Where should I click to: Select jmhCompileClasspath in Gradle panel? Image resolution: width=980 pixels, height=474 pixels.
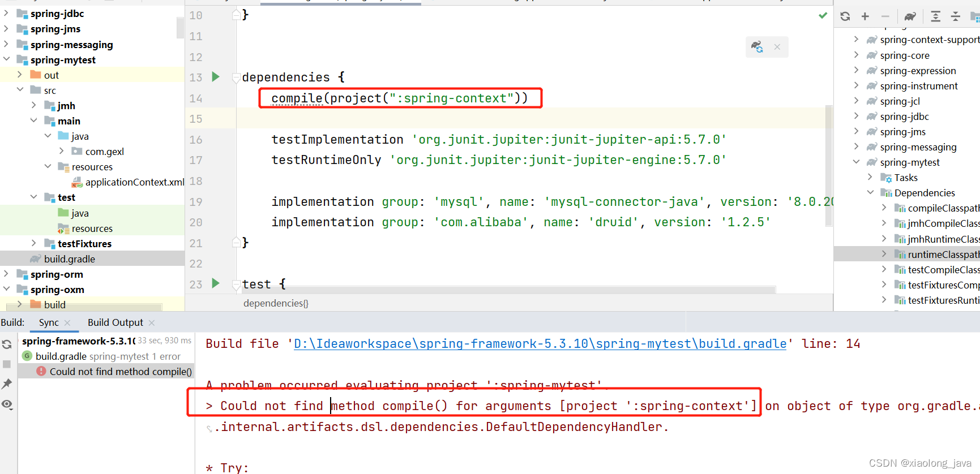point(944,223)
